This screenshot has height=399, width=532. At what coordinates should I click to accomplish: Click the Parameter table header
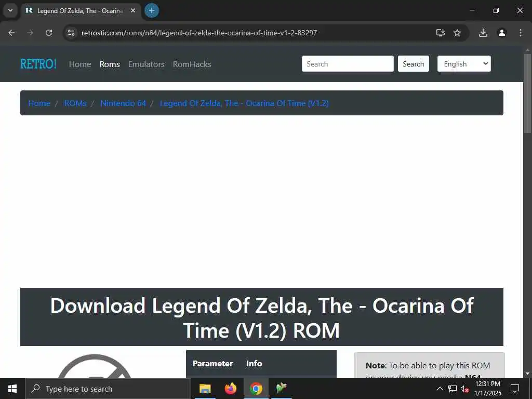click(x=212, y=363)
